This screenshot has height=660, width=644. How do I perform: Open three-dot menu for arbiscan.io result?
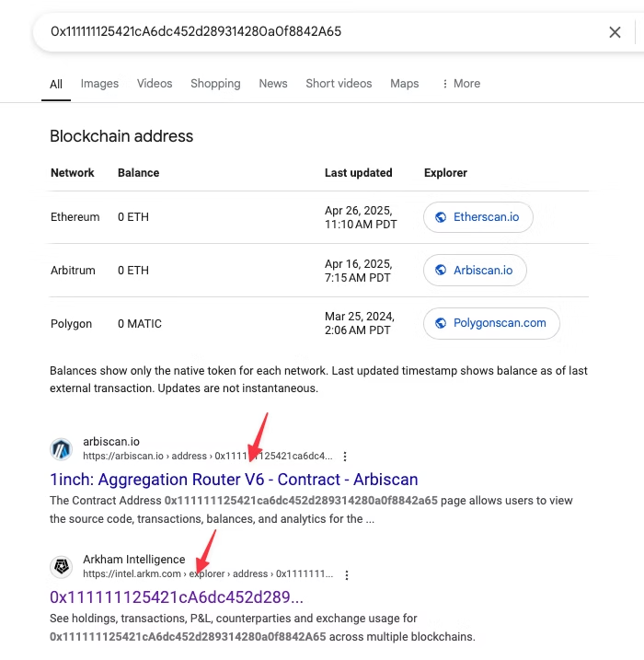pyautogui.click(x=345, y=457)
